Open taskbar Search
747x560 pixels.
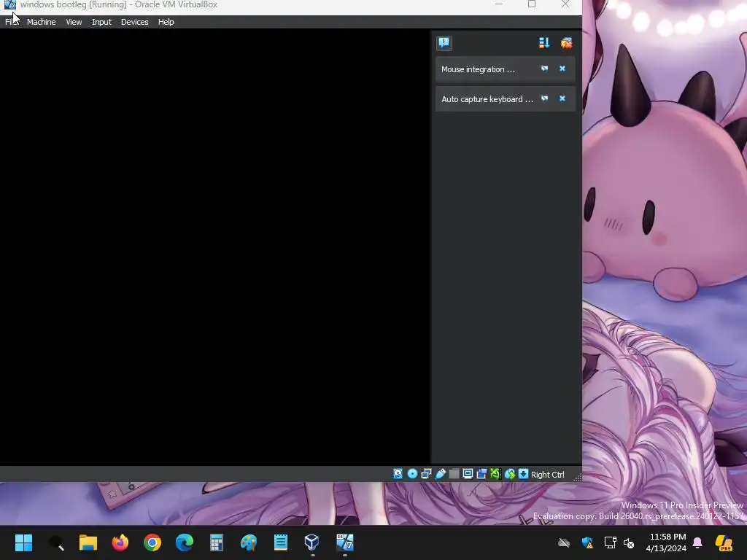tap(55, 542)
